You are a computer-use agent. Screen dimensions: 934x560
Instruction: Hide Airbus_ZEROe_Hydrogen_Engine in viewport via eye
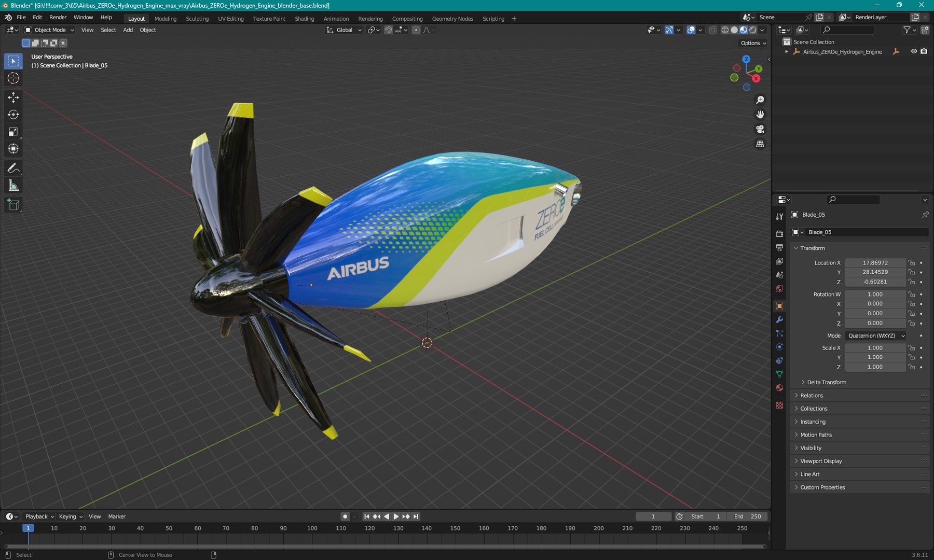pyautogui.click(x=914, y=51)
